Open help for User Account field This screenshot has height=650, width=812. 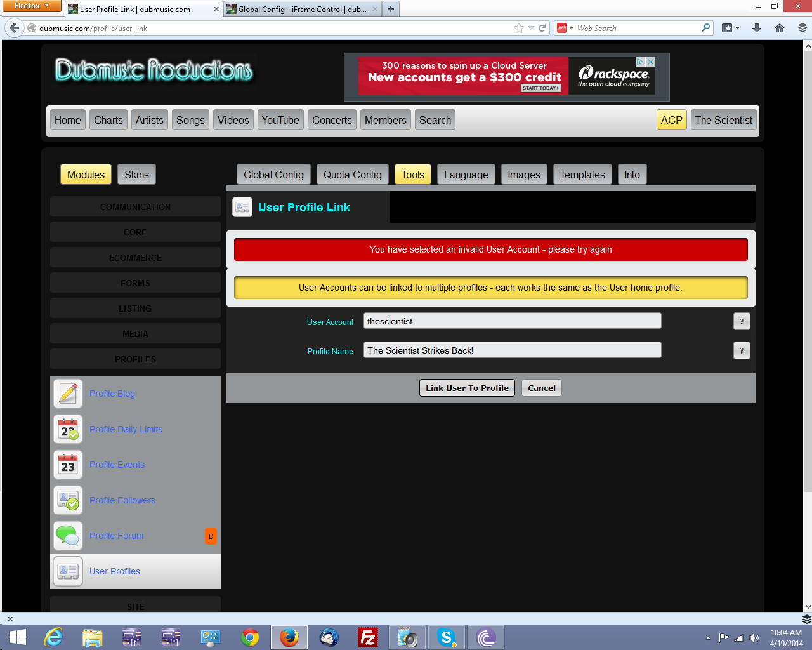pyautogui.click(x=742, y=321)
